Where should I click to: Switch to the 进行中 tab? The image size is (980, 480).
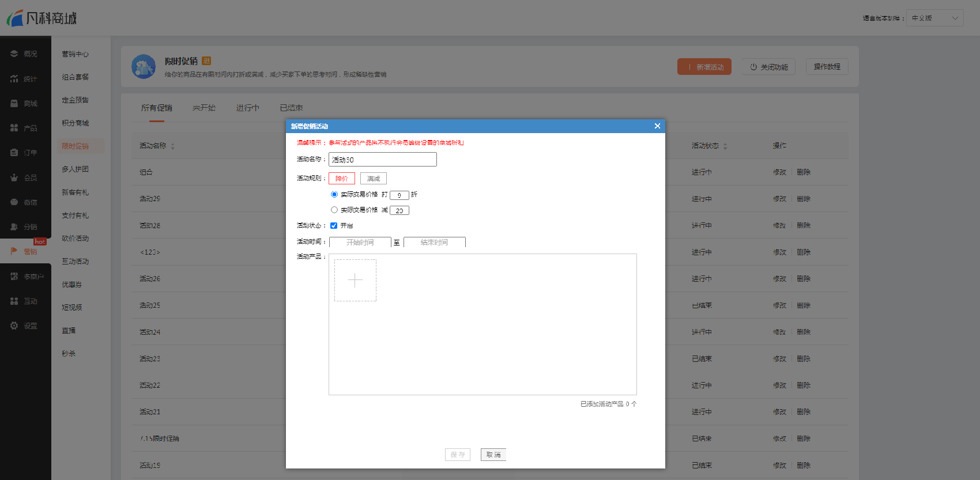(x=247, y=108)
